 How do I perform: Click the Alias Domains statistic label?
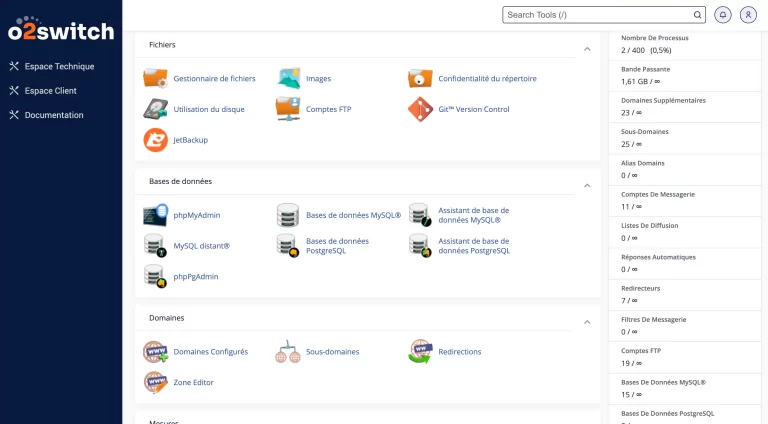(643, 163)
